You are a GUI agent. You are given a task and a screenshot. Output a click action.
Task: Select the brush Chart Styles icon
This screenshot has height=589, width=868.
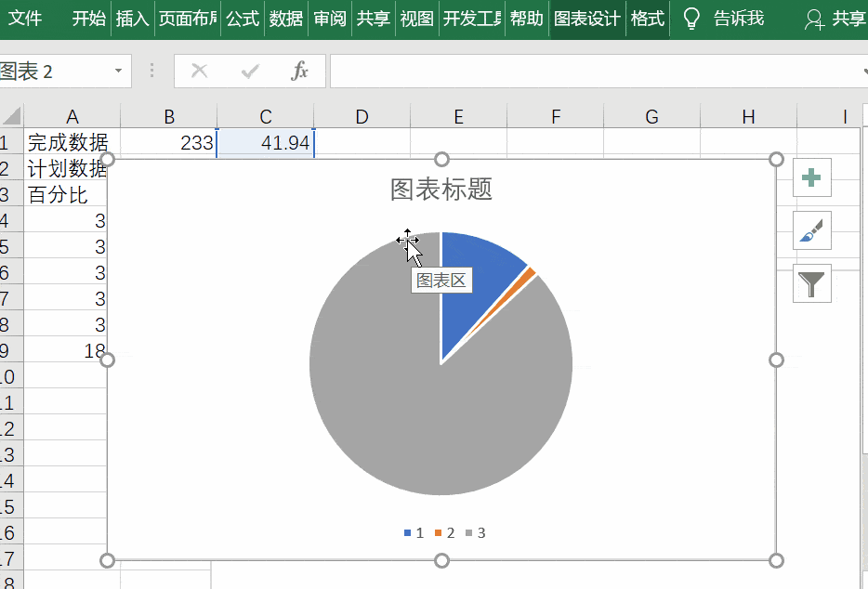click(x=811, y=229)
